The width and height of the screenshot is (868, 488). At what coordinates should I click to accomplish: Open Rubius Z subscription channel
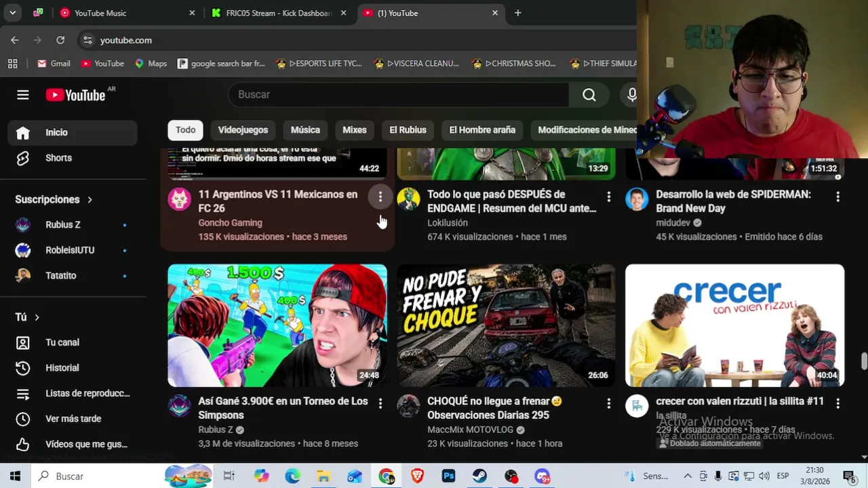click(73, 225)
